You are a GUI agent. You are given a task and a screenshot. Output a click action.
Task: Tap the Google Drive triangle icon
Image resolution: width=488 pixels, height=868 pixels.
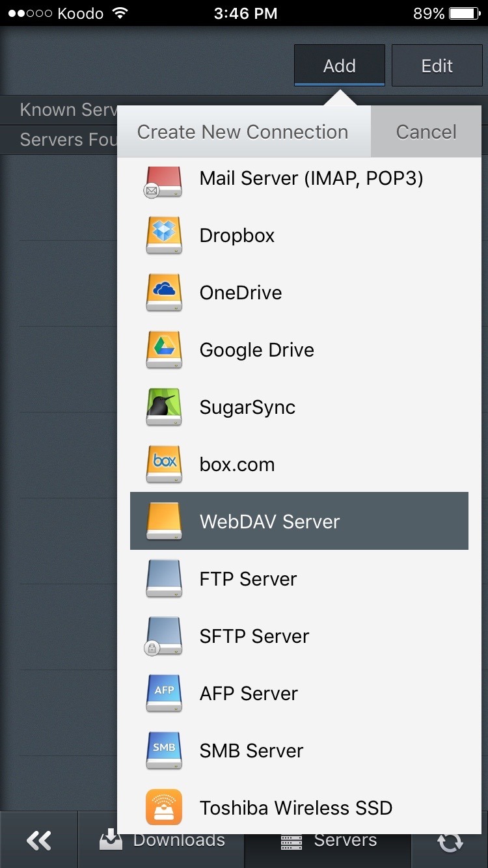(164, 350)
